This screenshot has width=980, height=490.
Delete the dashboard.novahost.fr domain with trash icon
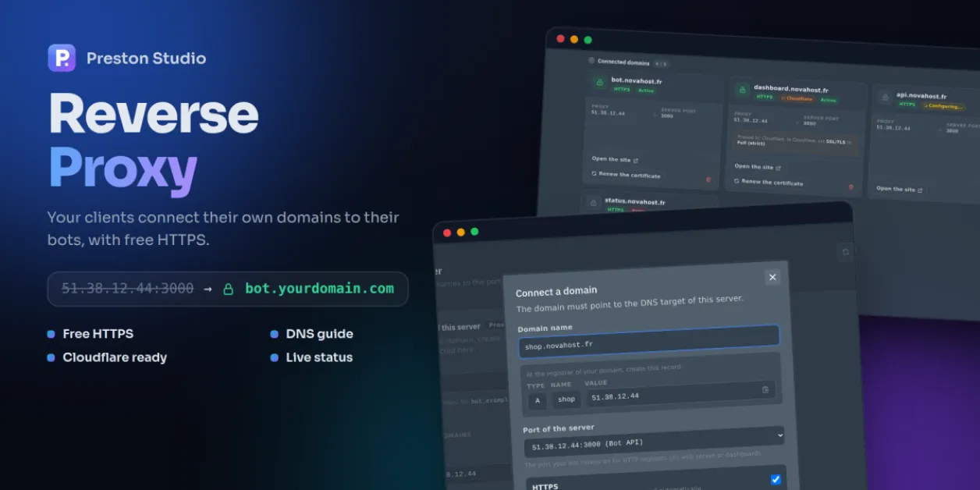pos(850,187)
